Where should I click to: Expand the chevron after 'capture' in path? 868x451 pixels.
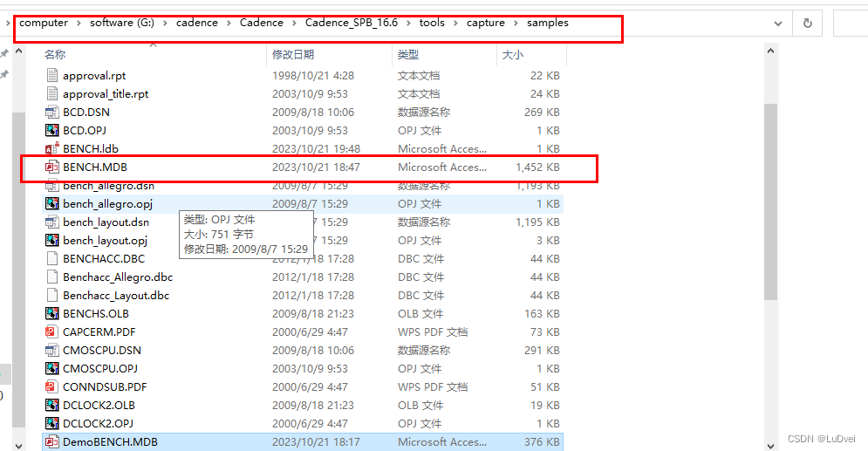pos(516,23)
